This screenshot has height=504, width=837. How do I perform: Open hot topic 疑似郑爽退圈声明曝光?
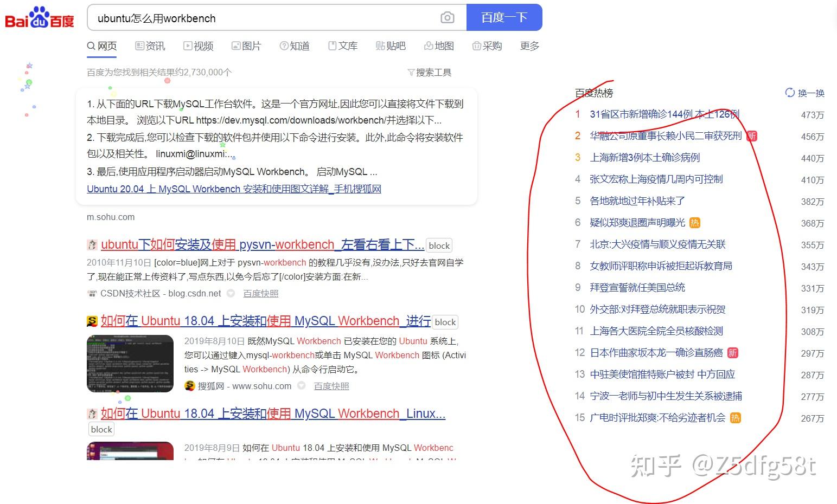(637, 223)
